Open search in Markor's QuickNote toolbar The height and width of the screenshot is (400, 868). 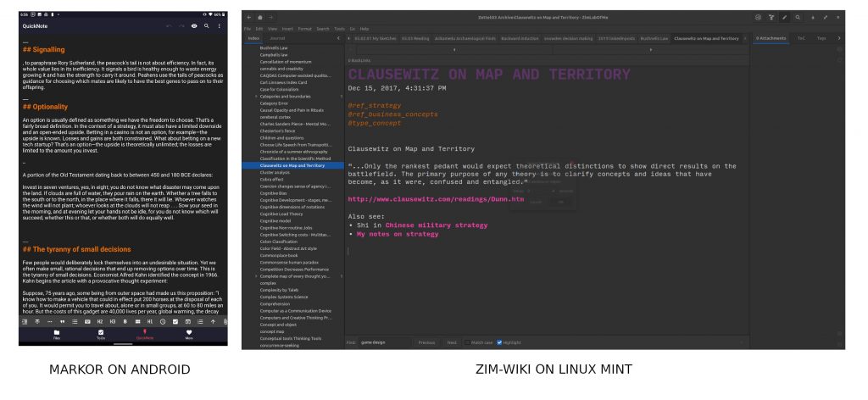(207, 26)
